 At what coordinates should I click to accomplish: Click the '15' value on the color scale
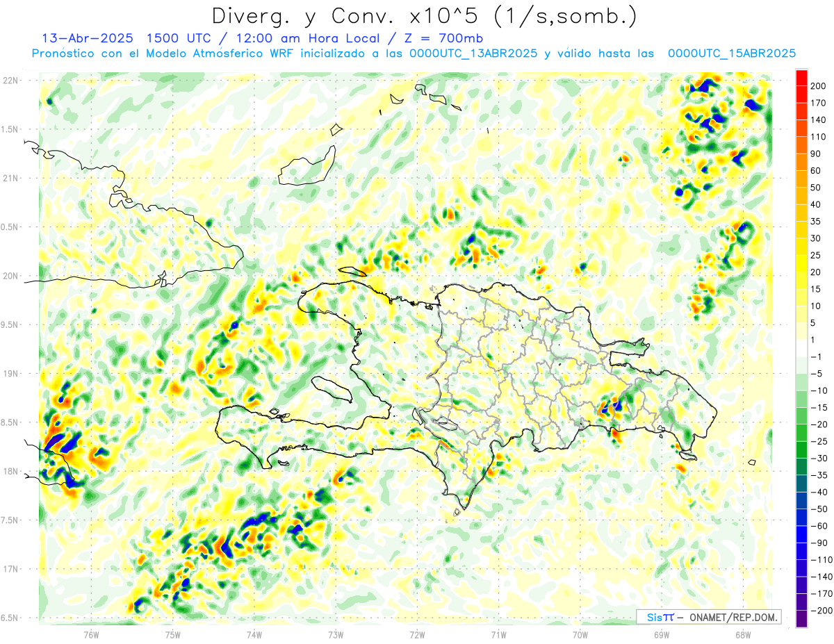(x=816, y=289)
